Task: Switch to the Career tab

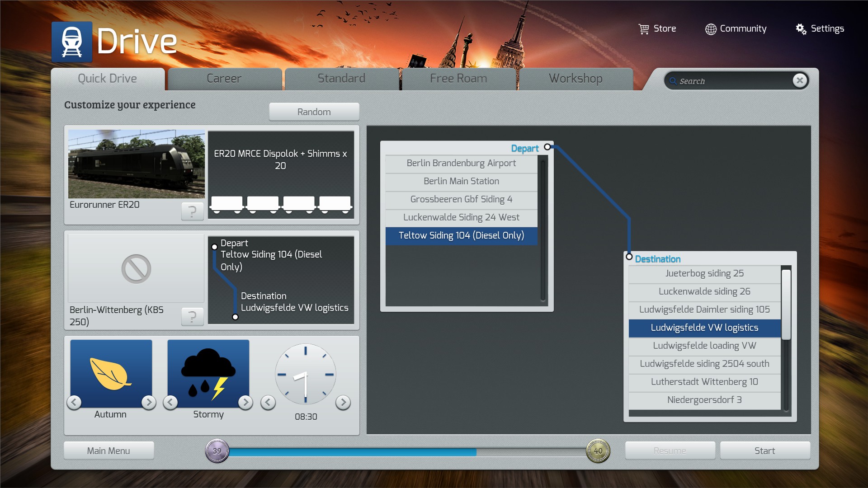Action: point(224,79)
